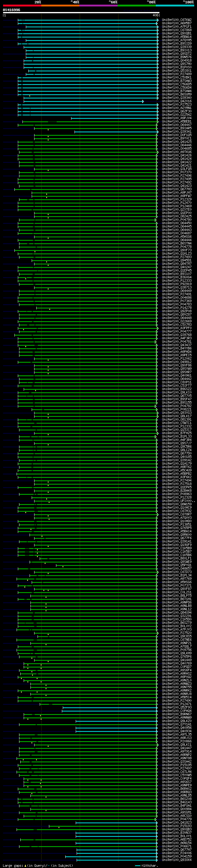
Task: Click the red 20% identity legend segment
Action: tap(22, 6)
